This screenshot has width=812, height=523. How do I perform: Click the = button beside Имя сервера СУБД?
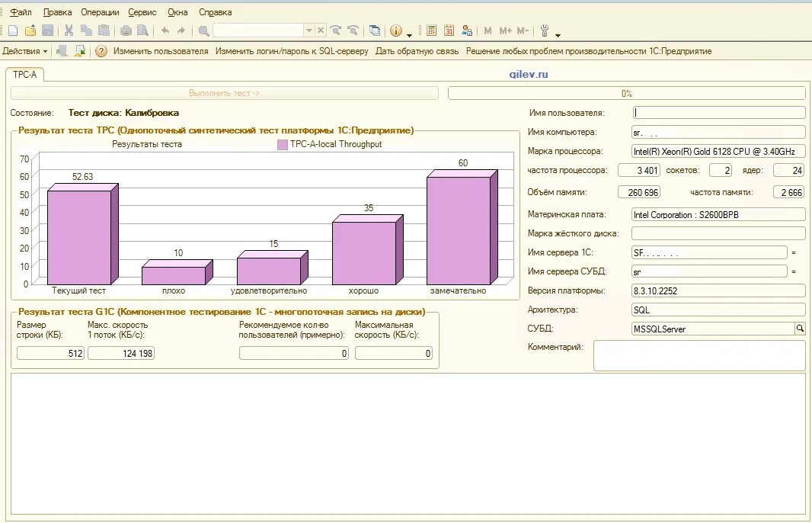coord(794,271)
